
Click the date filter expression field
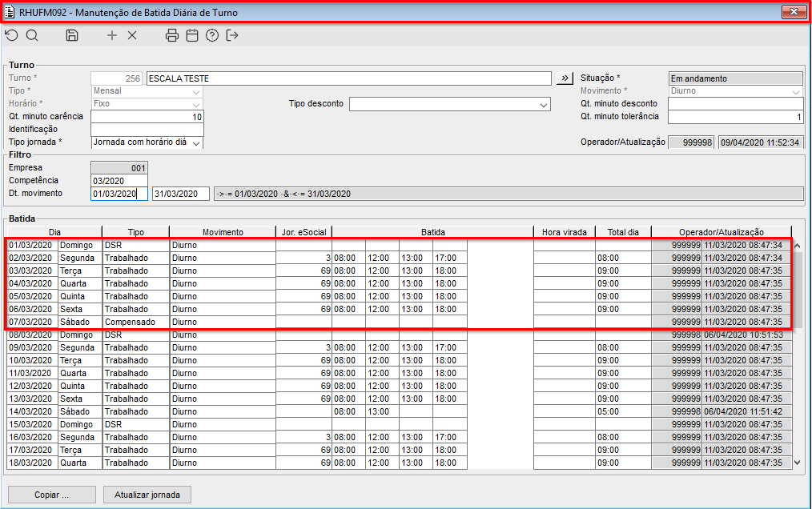pos(509,194)
